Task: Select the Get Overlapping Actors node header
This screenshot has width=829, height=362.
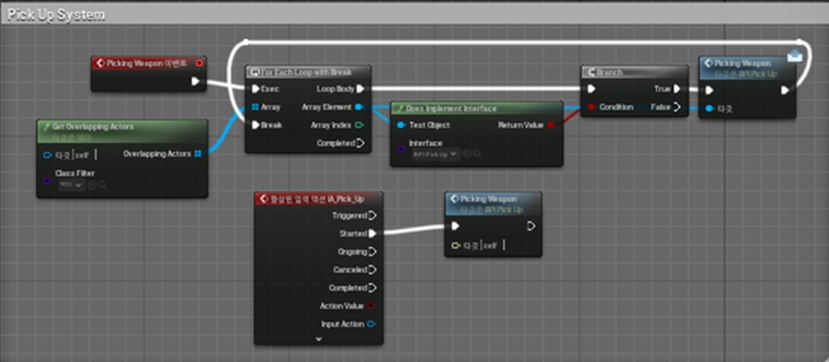Action: point(122,131)
